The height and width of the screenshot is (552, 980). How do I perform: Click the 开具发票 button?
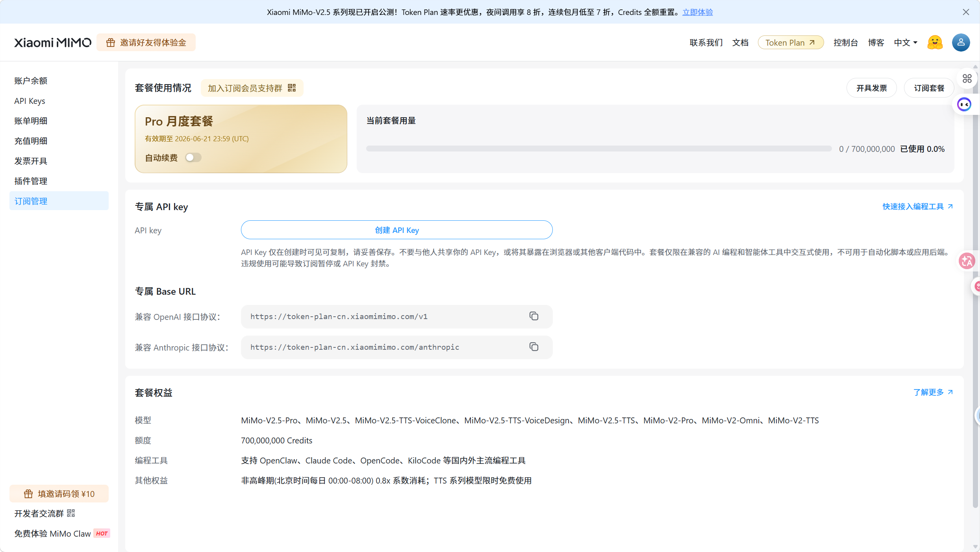tap(872, 88)
